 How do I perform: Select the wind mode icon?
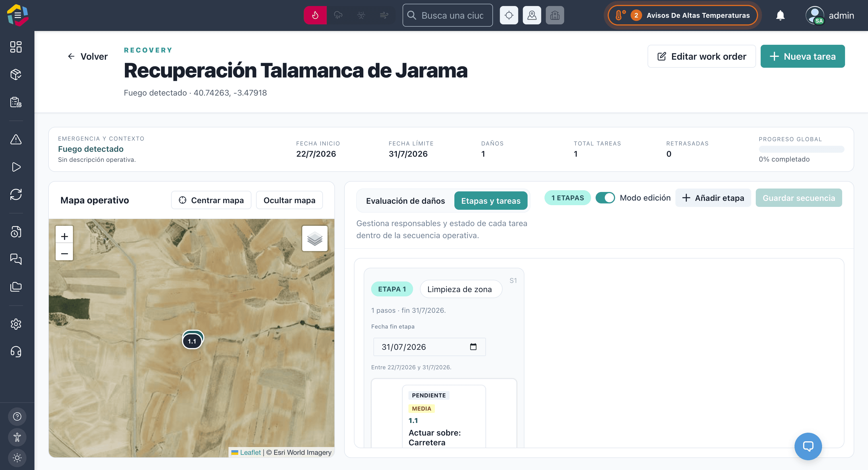[384, 15]
